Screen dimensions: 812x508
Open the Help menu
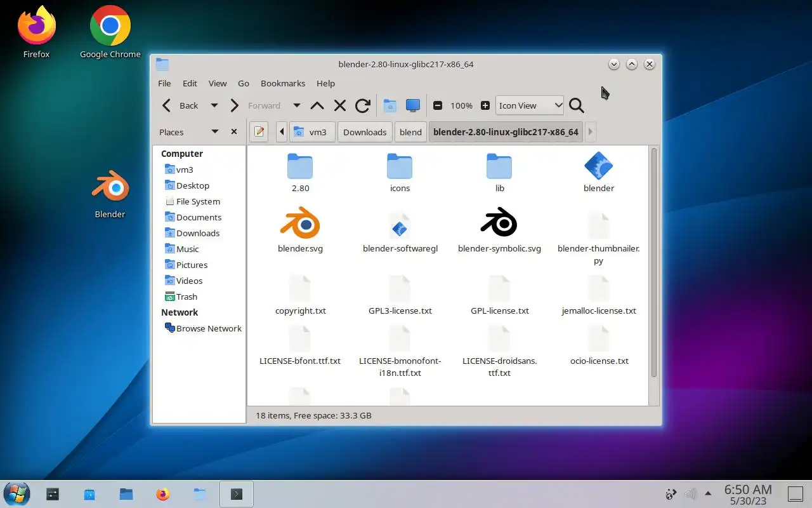click(x=325, y=83)
